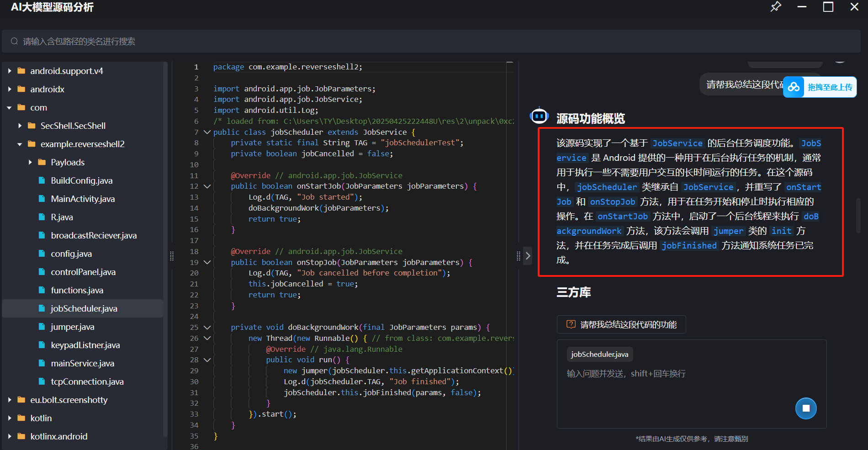Click the MainActivity.java file icon
This screenshot has width=868, height=450.
point(42,199)
